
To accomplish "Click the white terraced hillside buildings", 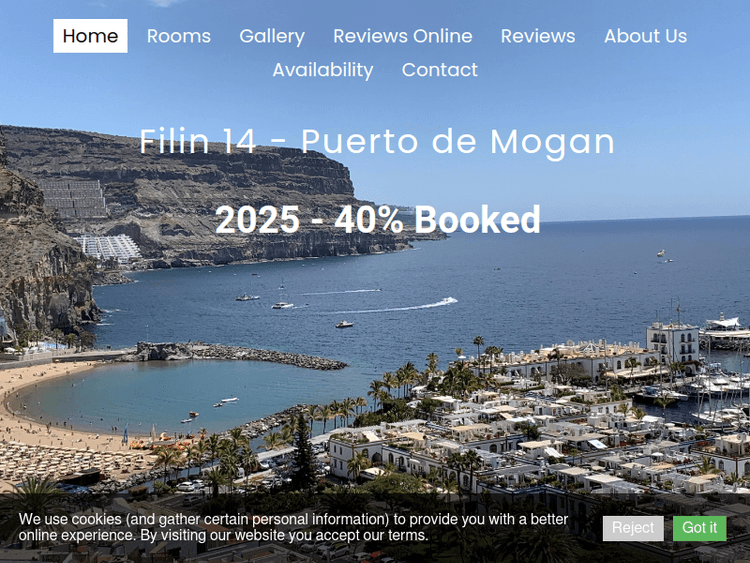I will pos(110,247).
